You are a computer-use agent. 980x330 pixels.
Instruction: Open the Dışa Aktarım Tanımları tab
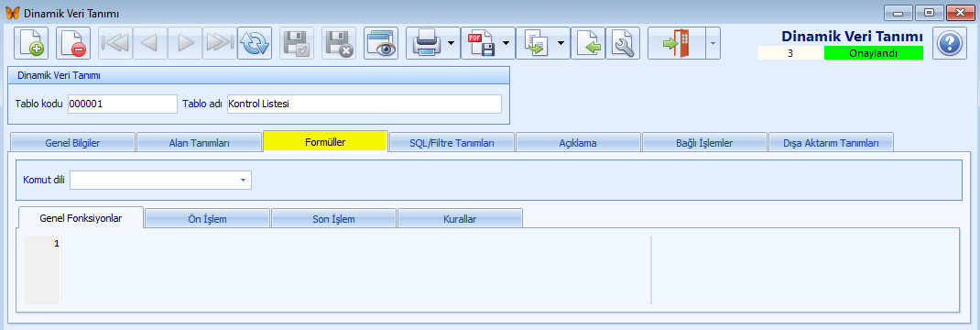click(832, 142)
